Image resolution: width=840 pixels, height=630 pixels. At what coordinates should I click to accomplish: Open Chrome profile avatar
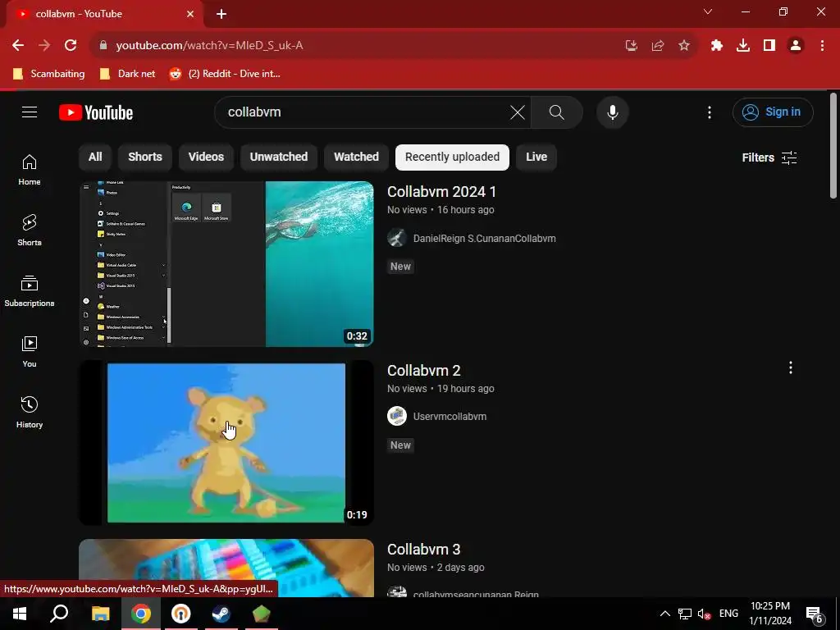[x=796, y=46]
